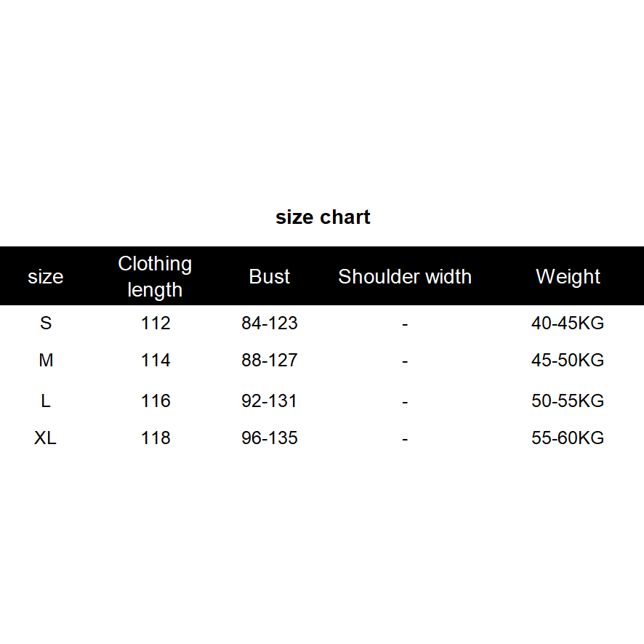Select clothing length value 118
The image size is (644, 644).
pos(156,438)
